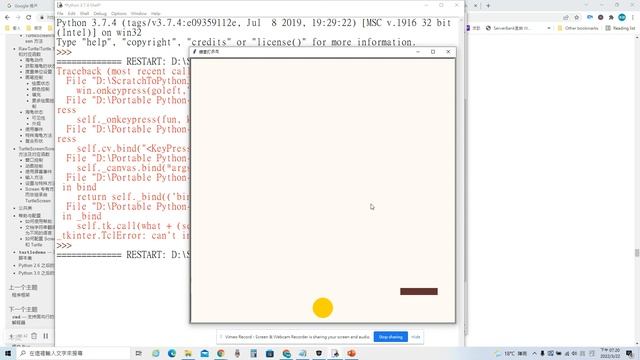
Task: Open Other bookmarks folder
Action: (x=578, y=28)
